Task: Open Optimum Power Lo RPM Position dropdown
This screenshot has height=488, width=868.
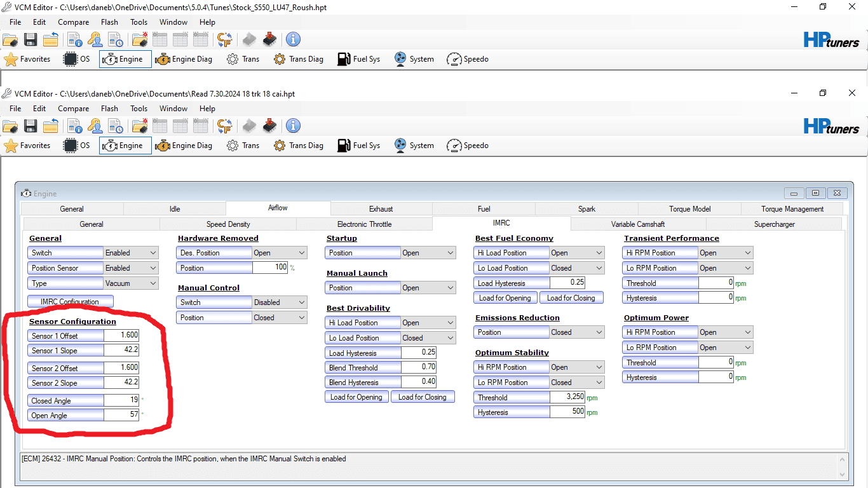Action: tap(726, 348)
